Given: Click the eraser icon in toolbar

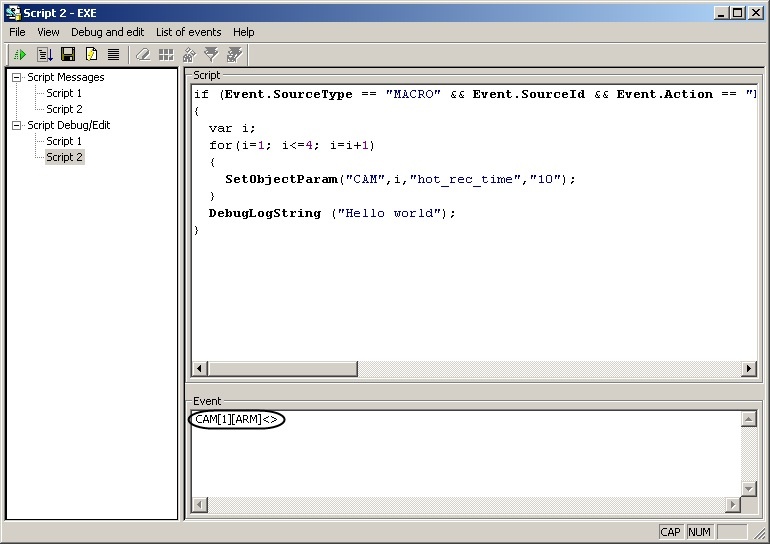Looking at the screenshot, I should pyautogui.click(x=143, y=55).
